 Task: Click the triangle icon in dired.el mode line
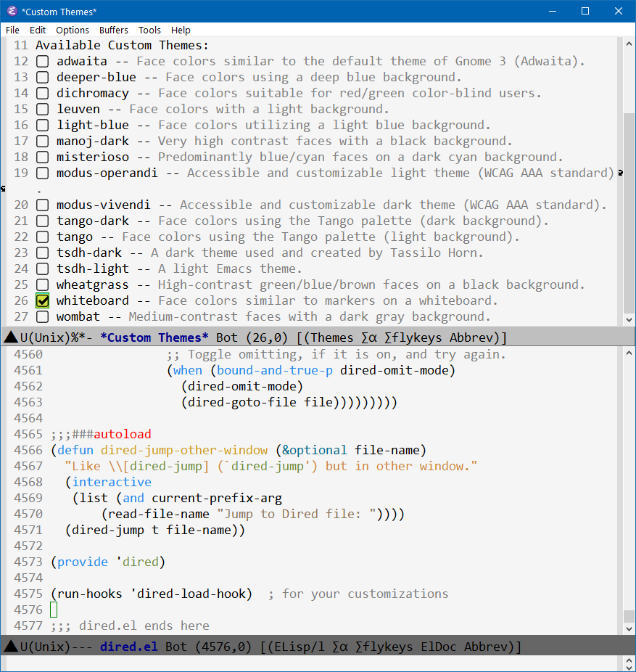[11, 647]
